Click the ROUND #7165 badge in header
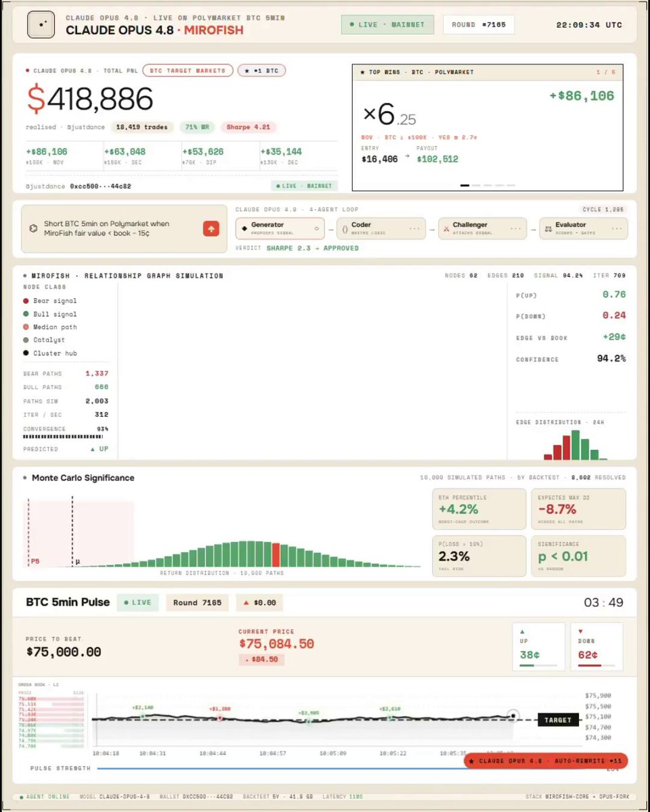Screen dimensions: 650x812 (479, 24)
